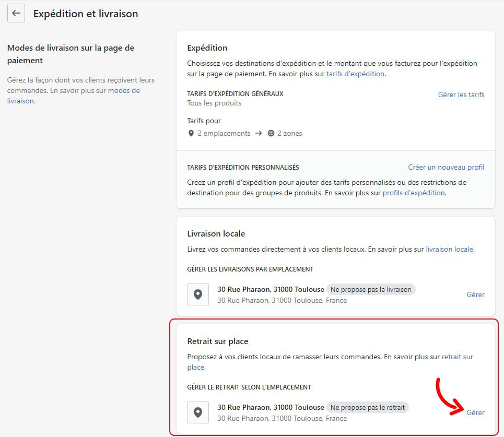The height and width of the screenshot is (437, 504).
Task: Open modes de livraison link in left panel
Action: (x=123, y=91)
